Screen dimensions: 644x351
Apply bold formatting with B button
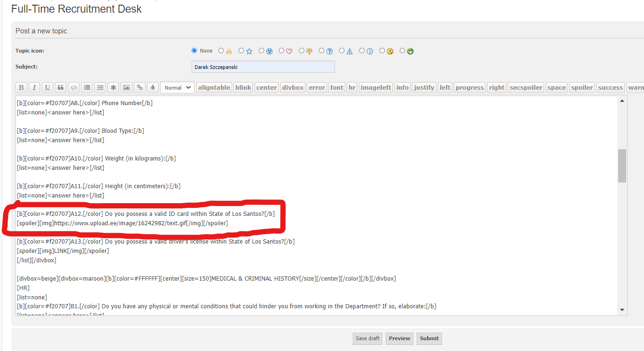pos(21,88)
